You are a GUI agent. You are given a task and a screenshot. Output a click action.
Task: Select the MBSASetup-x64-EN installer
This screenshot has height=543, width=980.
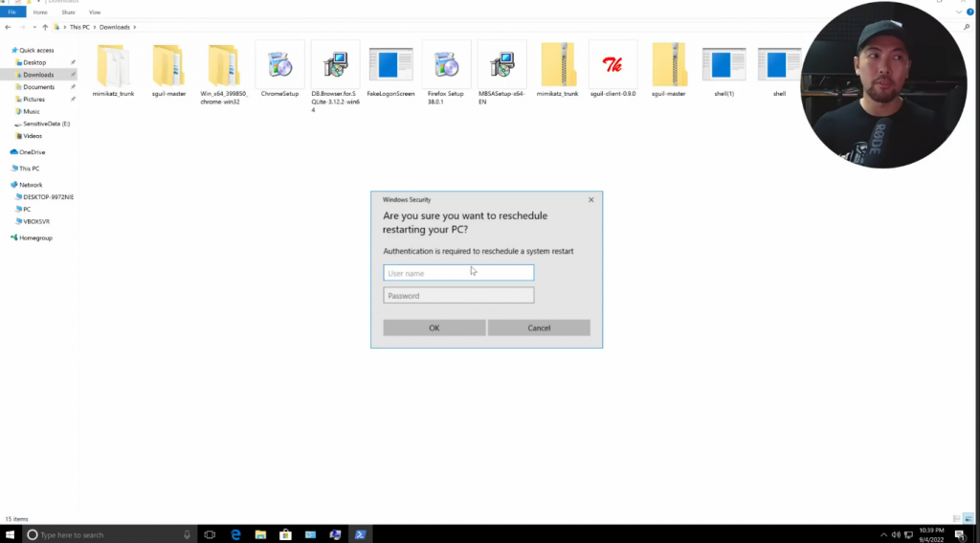pyautogui.click(x=501, y=66)
